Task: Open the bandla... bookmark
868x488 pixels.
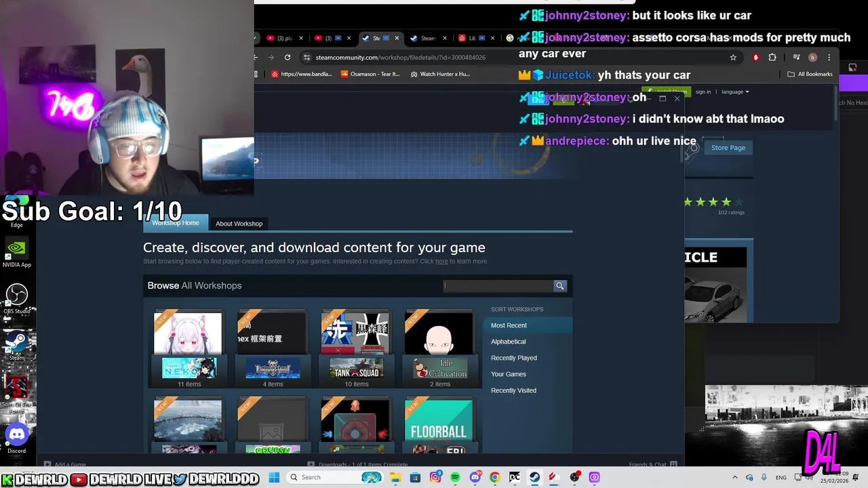Action: coord(302,74)
